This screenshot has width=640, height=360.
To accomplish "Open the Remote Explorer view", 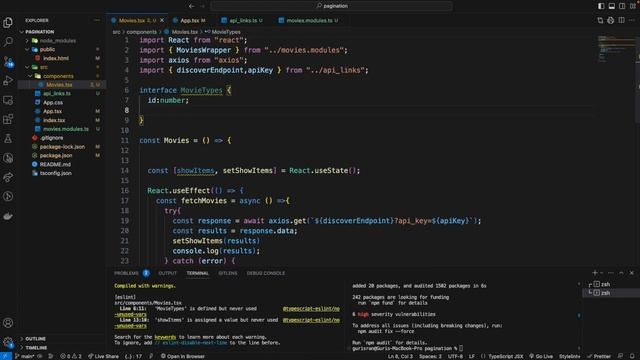I will coord(8,100).
